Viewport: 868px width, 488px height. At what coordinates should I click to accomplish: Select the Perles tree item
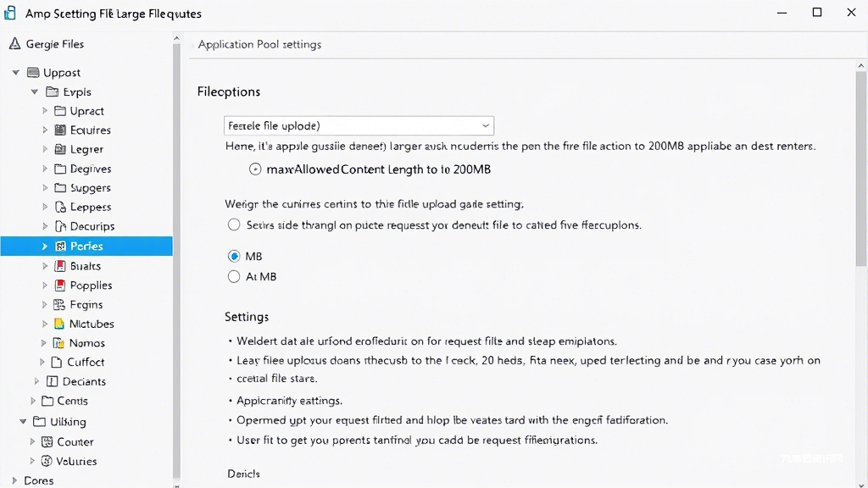[86, 247]
